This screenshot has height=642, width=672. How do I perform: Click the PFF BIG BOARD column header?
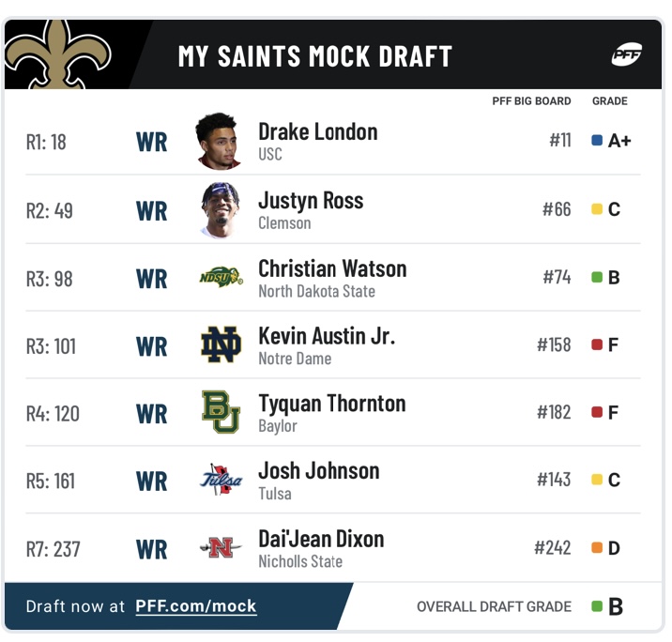531,101
